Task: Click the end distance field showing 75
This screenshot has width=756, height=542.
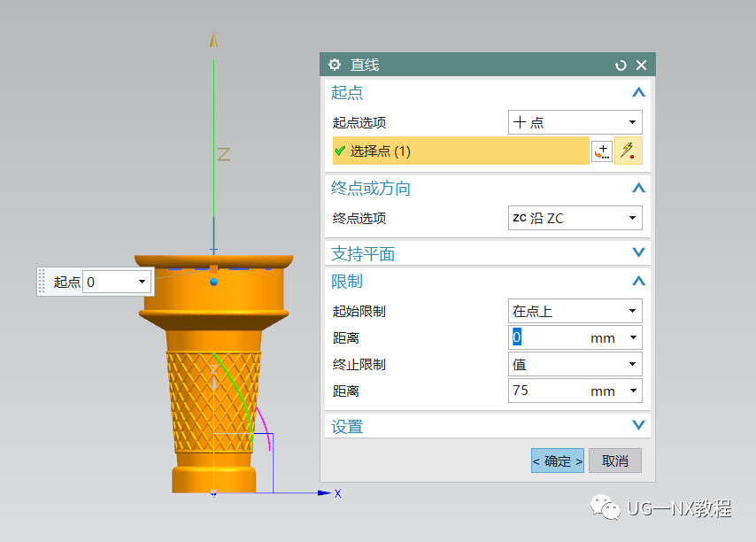Action: 575,391
